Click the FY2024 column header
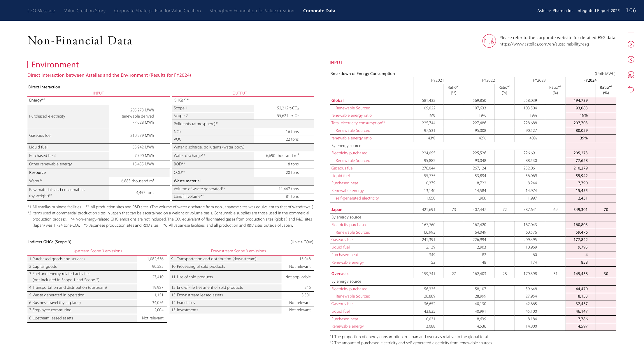 [x=590, y=80]
